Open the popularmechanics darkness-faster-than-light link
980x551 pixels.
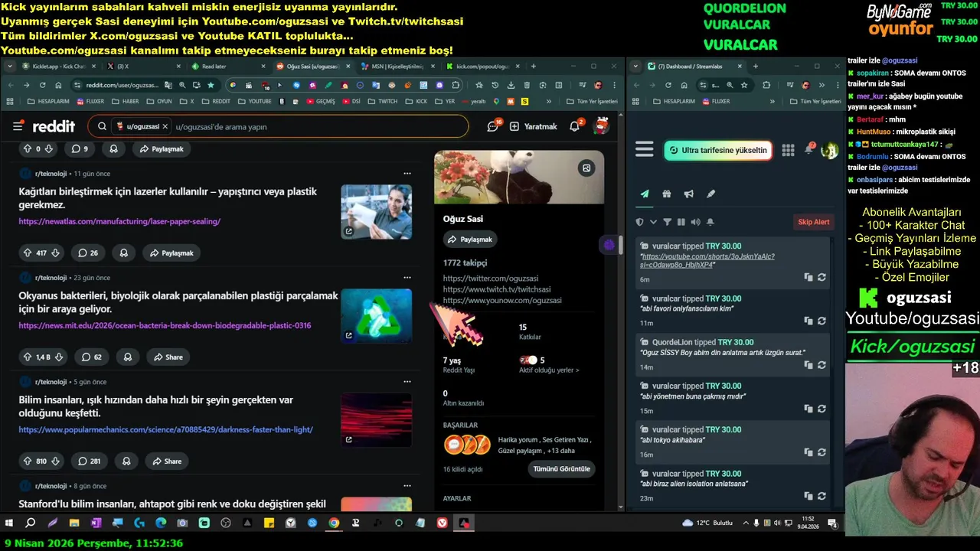tap(165, 429)
